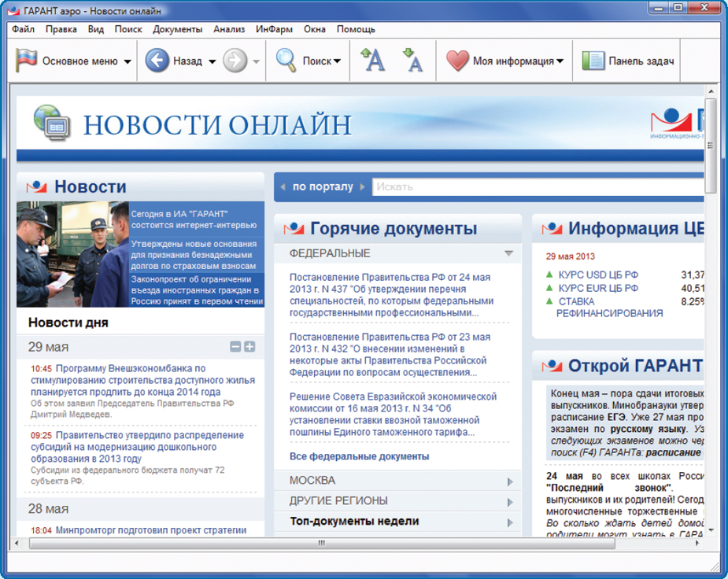Expand news with the plus button
The height and width of the screenshot is (579, 728).
(x=249, y=347)
